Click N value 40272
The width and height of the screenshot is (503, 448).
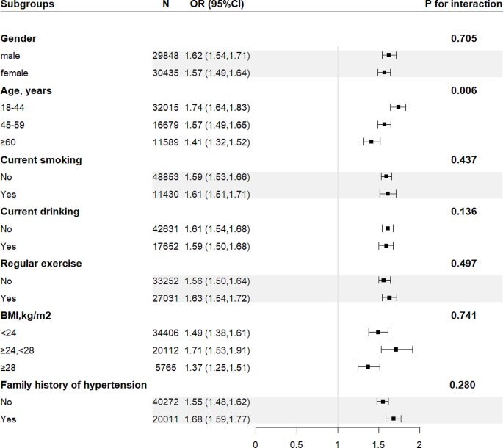165,402
